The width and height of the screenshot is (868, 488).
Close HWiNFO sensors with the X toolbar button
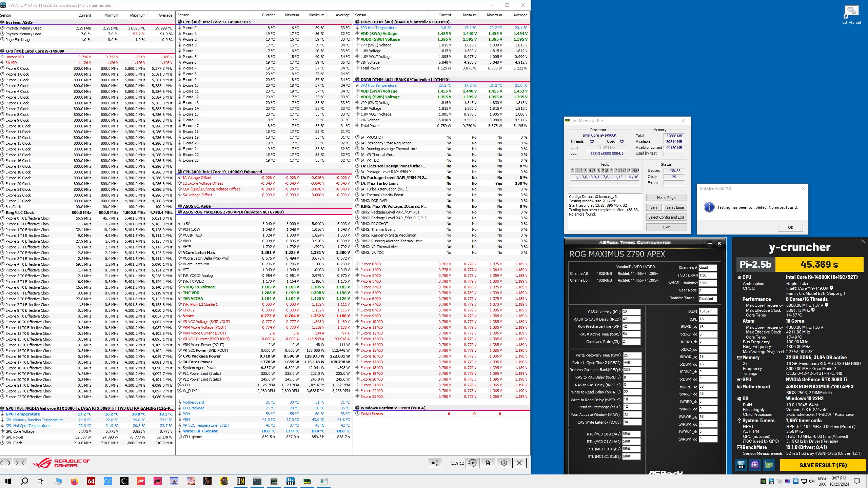pyautogui.click(x=519, y=463)
